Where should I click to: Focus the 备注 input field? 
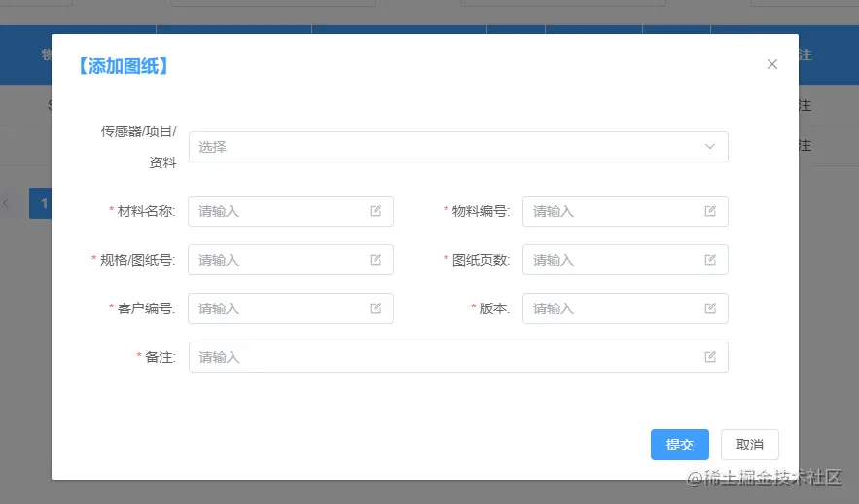point(458,357)
